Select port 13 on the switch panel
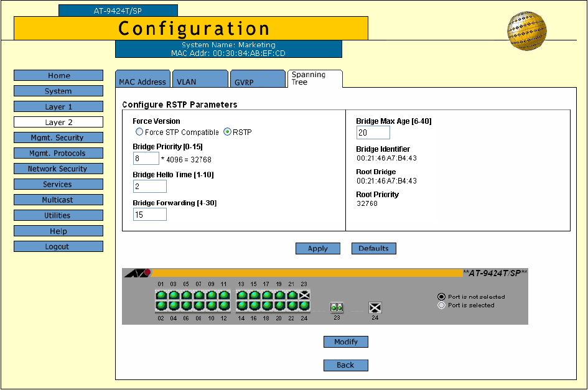Viewport: 588px width, 390px height. (242, 295)
